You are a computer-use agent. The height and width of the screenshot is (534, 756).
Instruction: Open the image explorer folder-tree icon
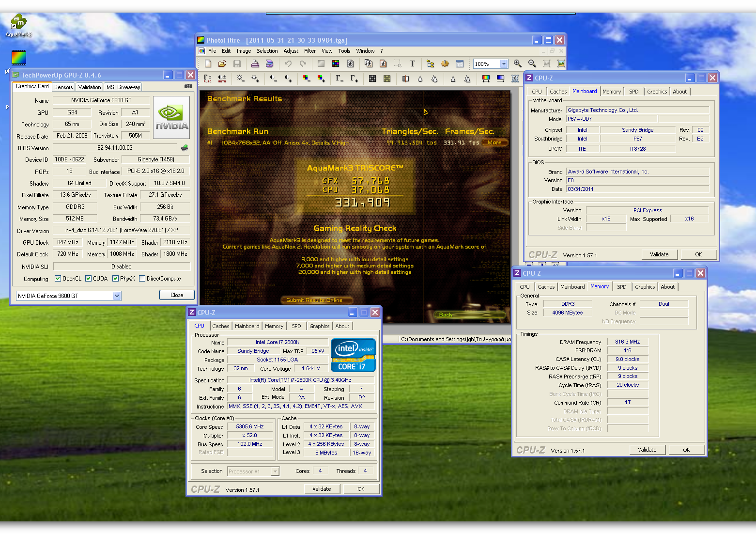pyautogui.click(x=431, y=63)
